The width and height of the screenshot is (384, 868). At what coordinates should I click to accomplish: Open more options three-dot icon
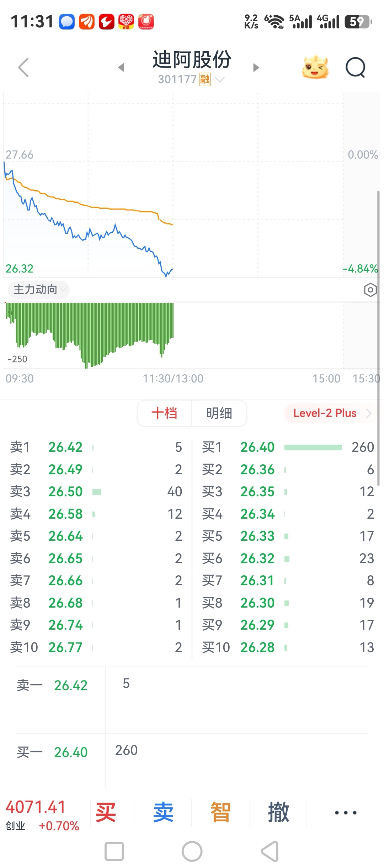click(x=346, y=813)
